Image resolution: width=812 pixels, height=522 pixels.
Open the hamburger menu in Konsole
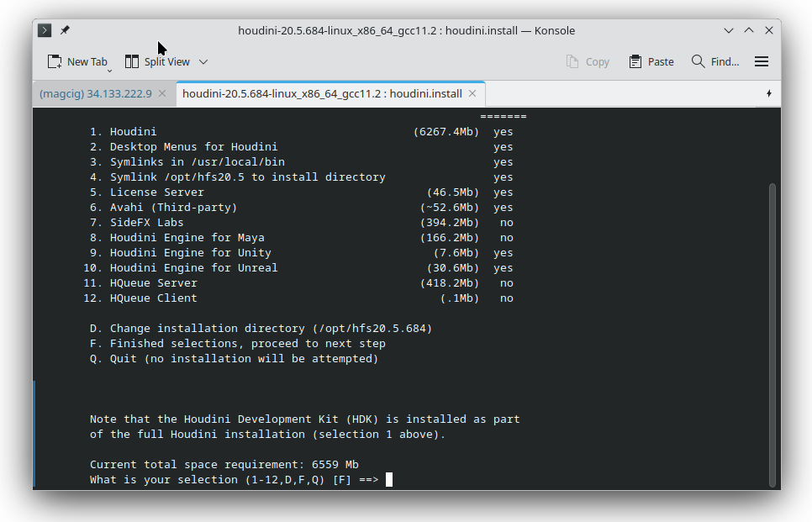(x=762, y=62)
